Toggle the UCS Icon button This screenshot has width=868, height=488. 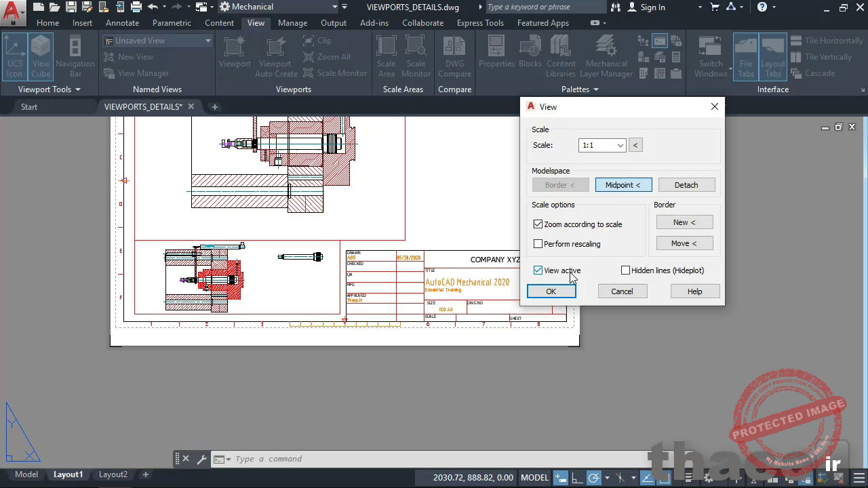pyautogui.click(x=14, y=56)
